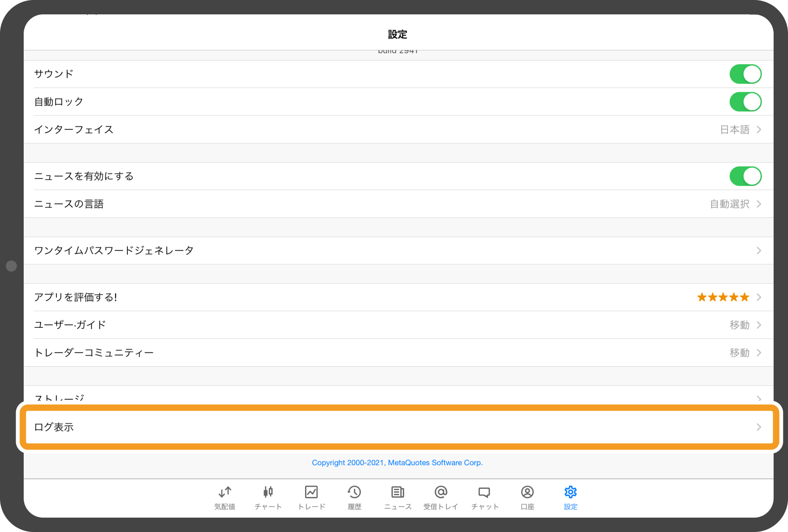Open the ユーザー·ガイド row label
Image resolution: width=788 pixels, height=532 pixels.
tap(70, 325)
